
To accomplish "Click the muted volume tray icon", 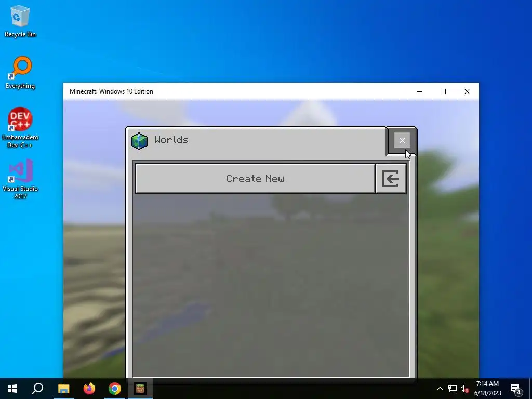I will click(464, 389).
